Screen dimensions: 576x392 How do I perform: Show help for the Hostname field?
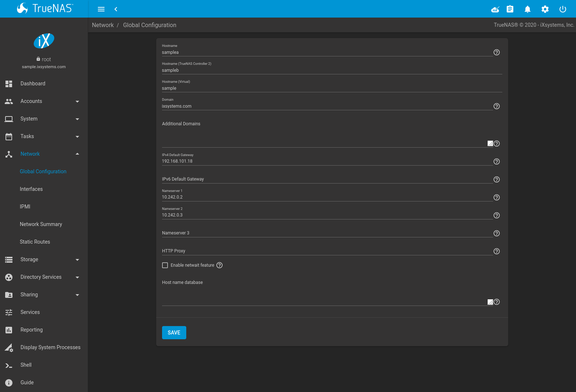click(x=496, y=52)
